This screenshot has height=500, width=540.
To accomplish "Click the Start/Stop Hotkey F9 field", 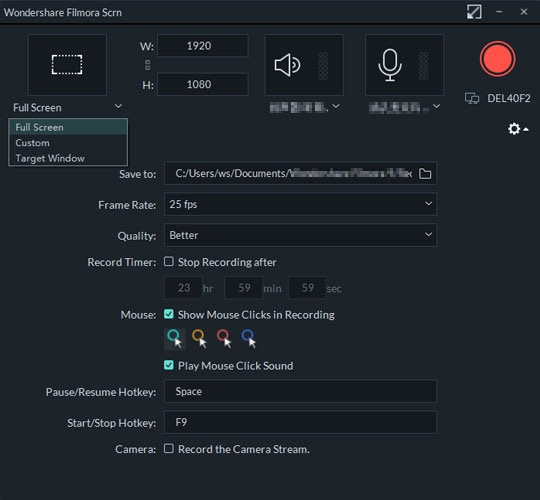I will coord(301,422).
